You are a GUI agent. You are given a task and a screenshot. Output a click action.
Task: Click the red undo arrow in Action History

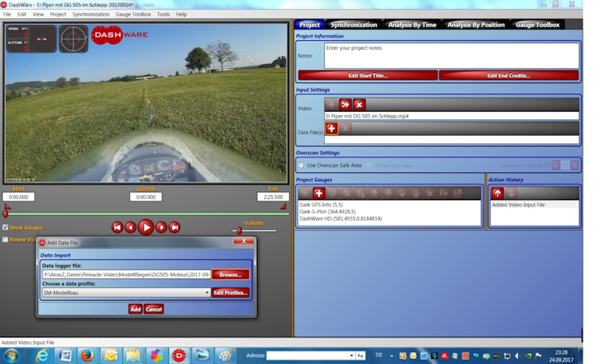pos(497,193)
